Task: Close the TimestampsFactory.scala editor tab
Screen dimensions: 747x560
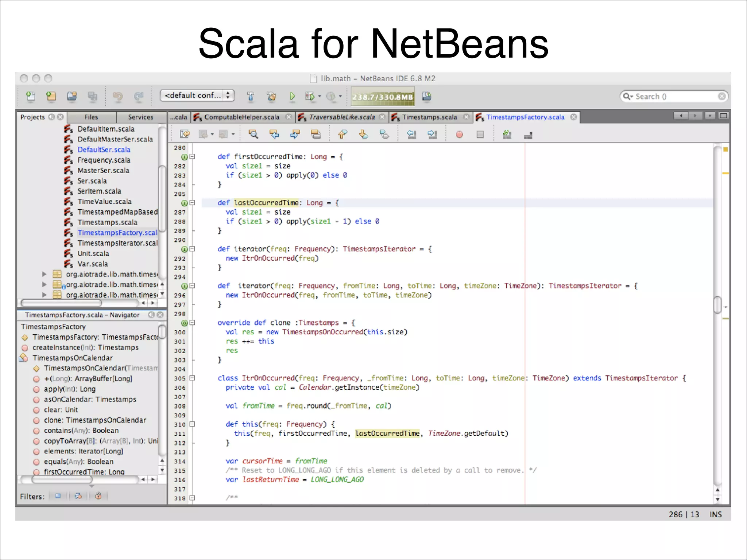Action: 574,117
